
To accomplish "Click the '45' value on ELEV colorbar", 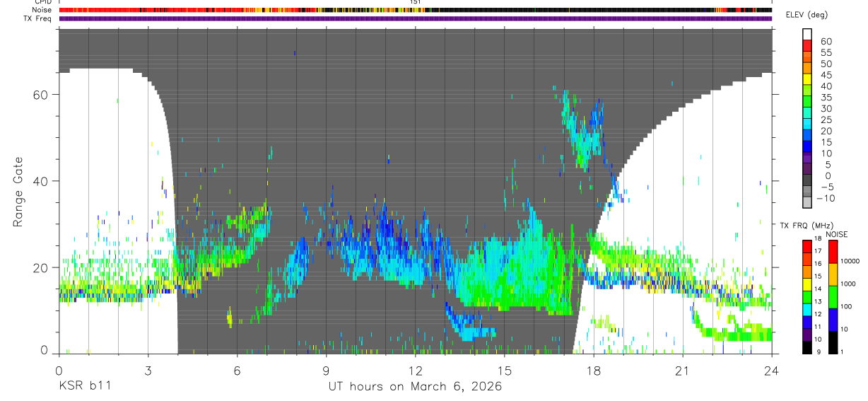I will [826, 75].
